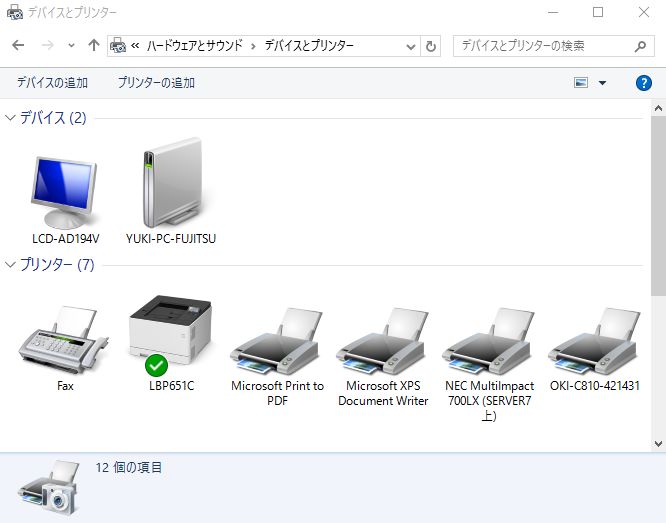Select Microsoft XPS Document Writer icon
666x523 pixels.
click(x=383, y=340)
